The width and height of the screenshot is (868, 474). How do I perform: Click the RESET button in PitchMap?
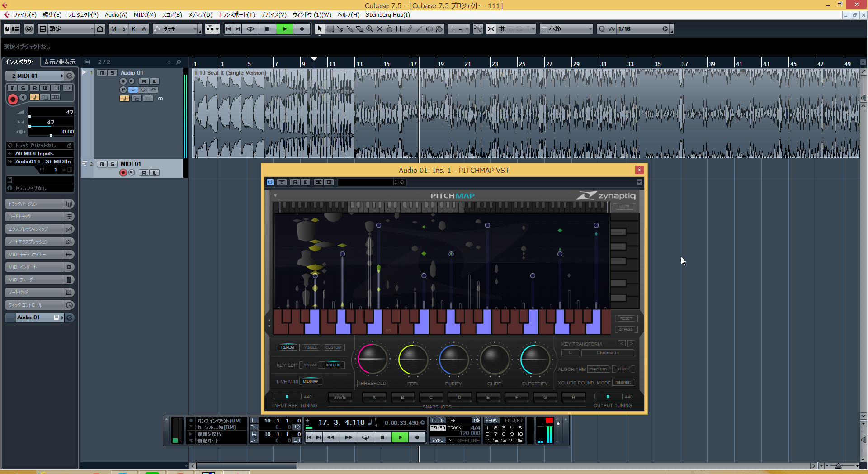(x=626, y=318)
